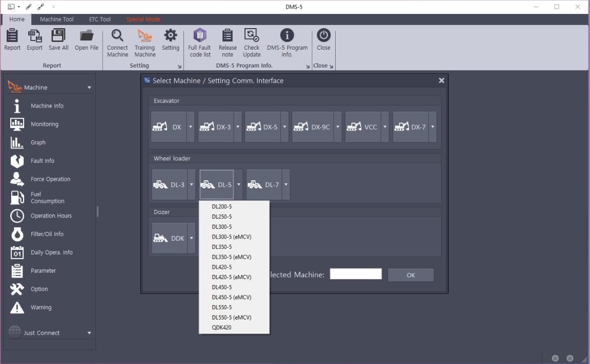Click the Export CSV icon
590x364 pixels.
click(x=35, y=36)
